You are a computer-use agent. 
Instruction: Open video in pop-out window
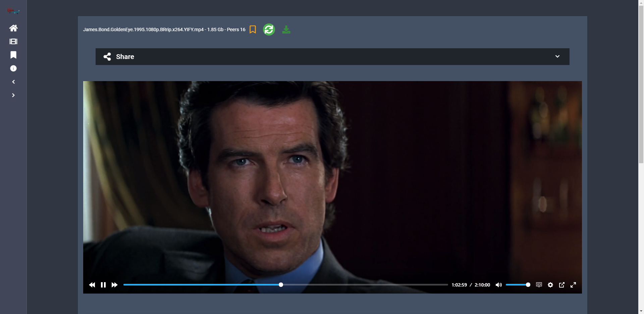point(562,285)
